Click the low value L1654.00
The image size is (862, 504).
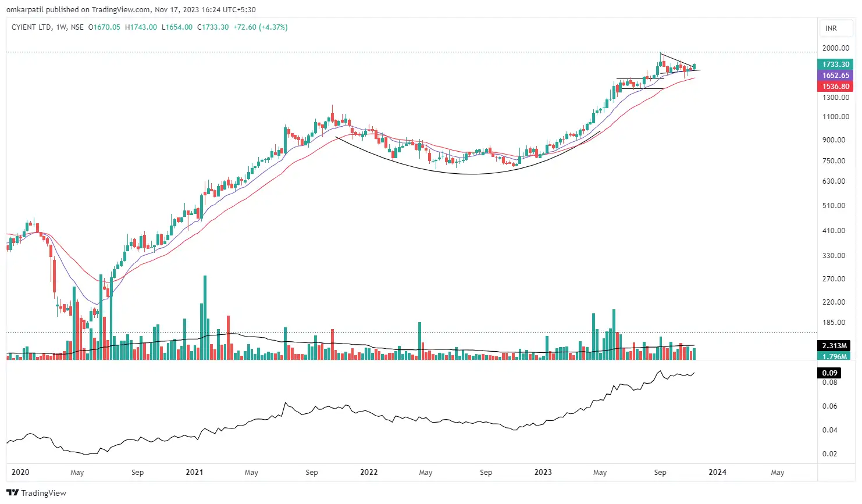tap(177, 27)
